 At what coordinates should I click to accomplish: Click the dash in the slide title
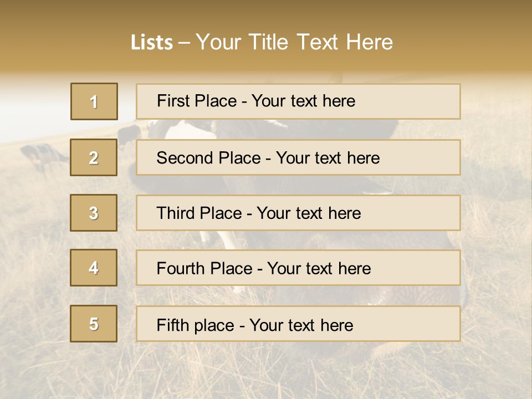pos(184,43)
